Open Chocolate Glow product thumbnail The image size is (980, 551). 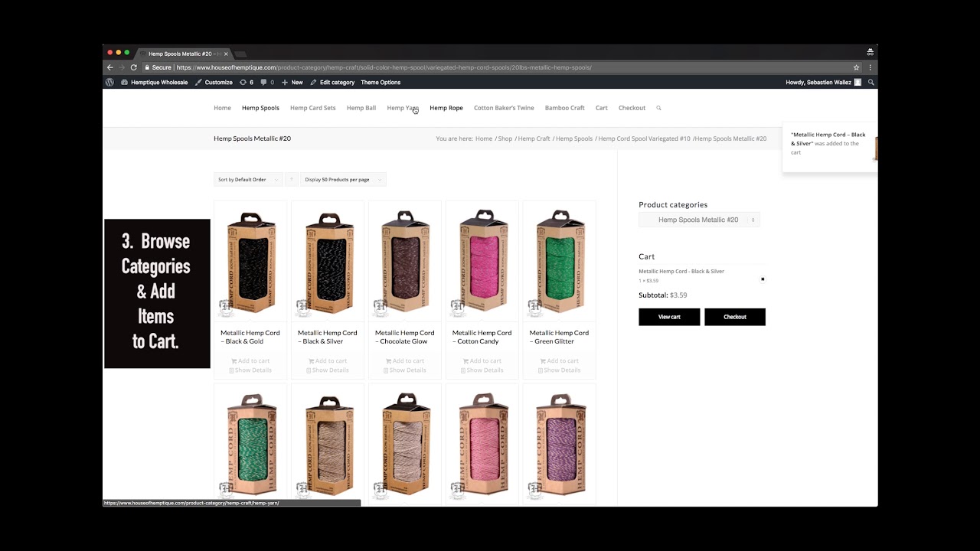point(405,262)
